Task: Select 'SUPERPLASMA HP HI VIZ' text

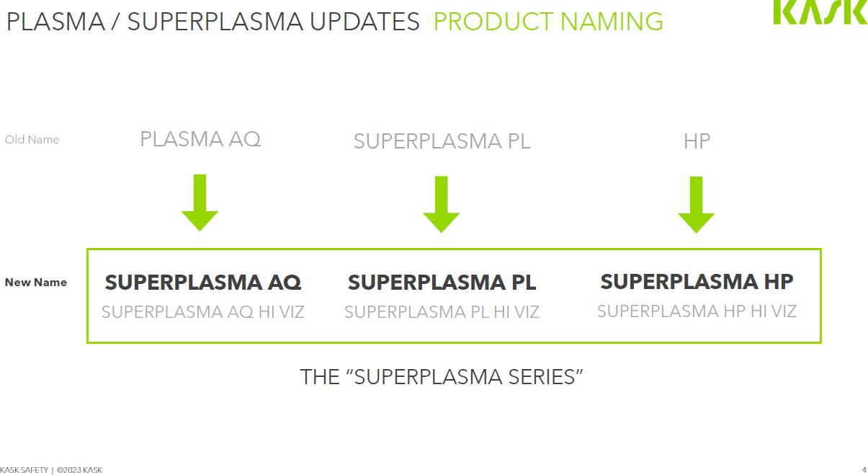Action: tap(697, 311)
